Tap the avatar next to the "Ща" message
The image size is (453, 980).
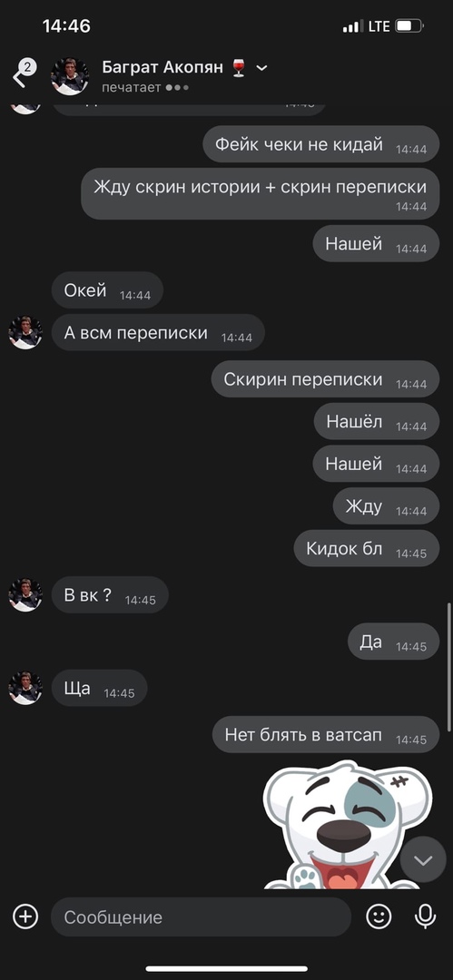pos(25,688)
